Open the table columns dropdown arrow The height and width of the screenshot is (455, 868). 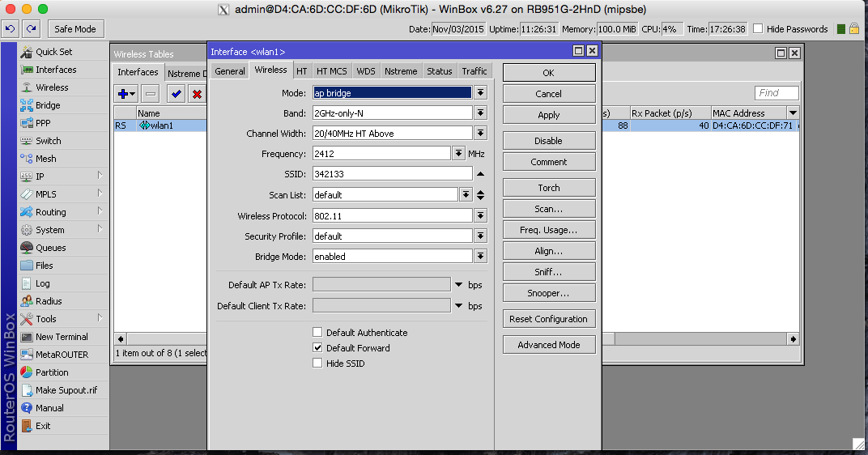793,113
